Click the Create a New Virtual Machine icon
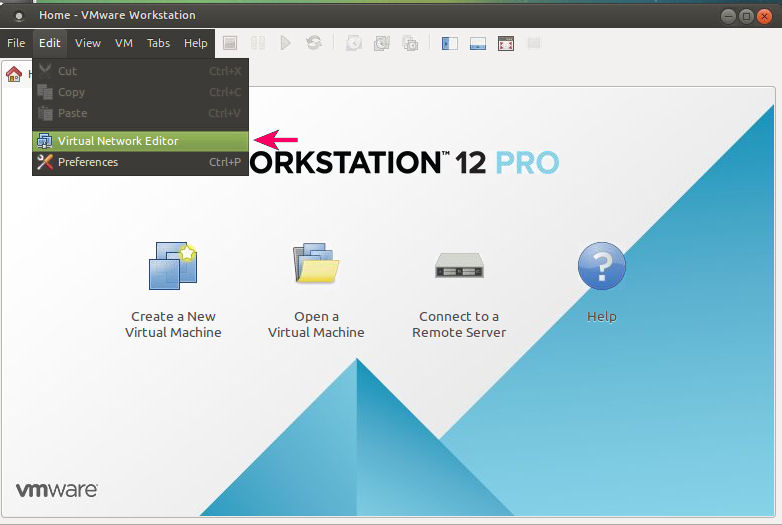This screenshot has width=782, height=525. click(x=172, y=266)
